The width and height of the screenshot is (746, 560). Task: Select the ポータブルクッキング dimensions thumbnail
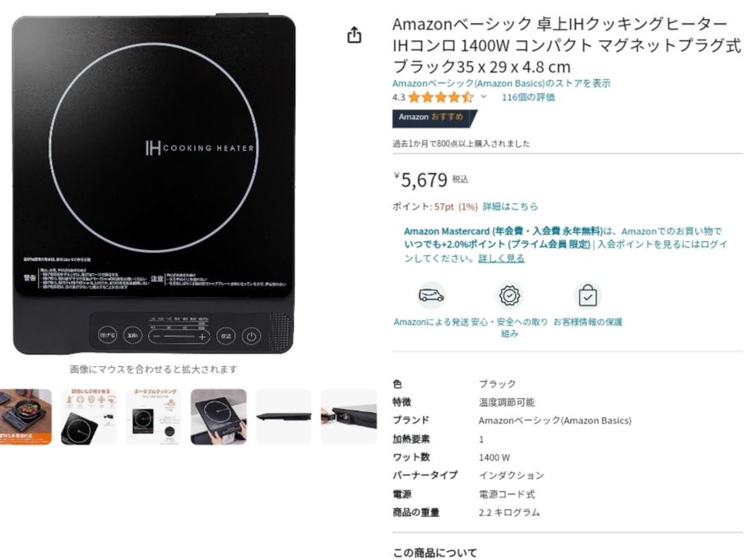154,417
